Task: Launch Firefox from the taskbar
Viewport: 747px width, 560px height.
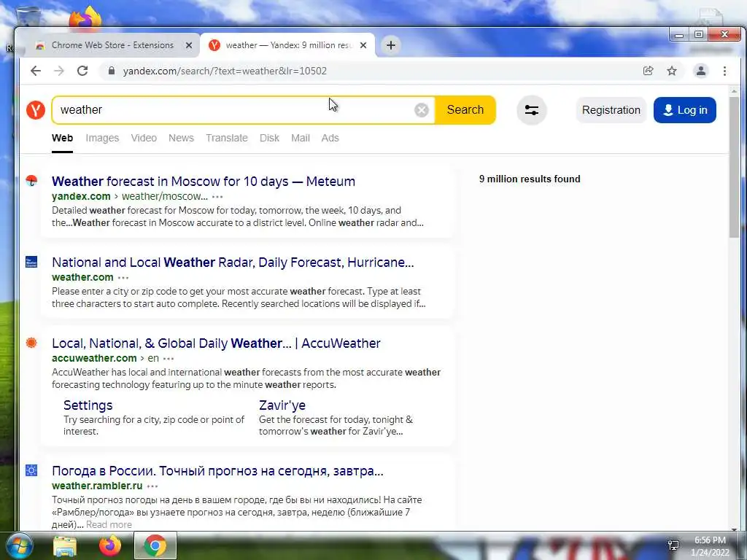Action: click(109, 545)
